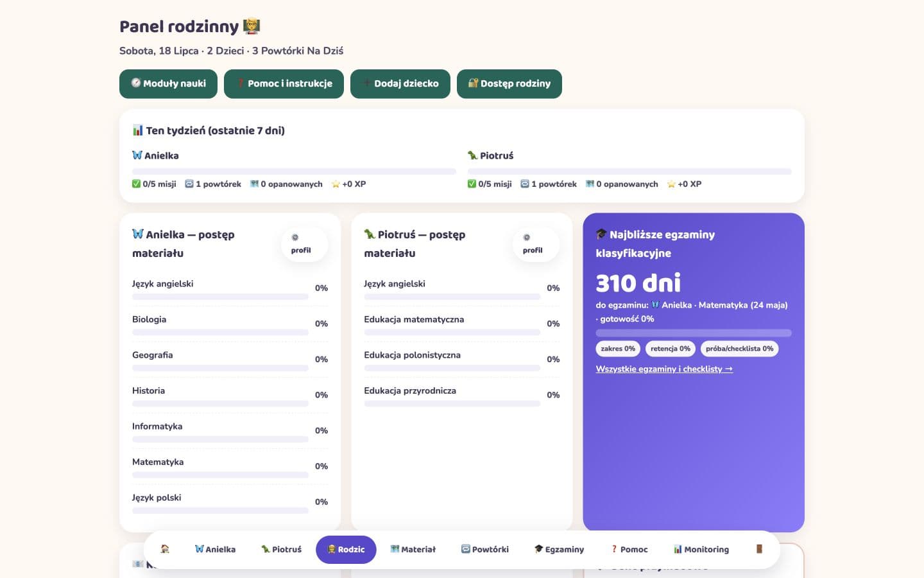Click the Moduły nauki button
This screenshot has width=924, height=578.
click(168, 83)
